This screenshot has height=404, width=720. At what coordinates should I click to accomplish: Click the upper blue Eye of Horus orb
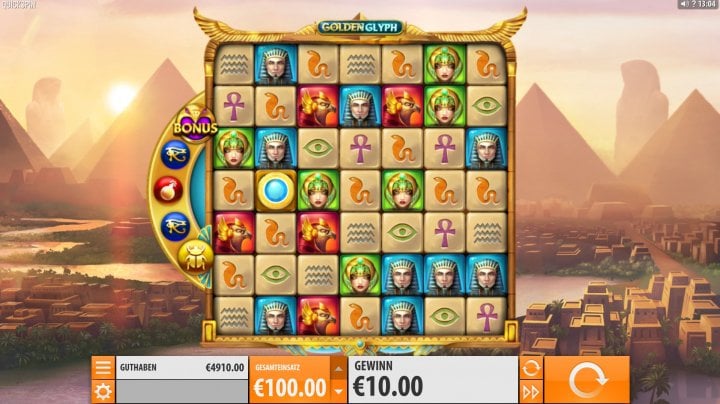[175, 155]
